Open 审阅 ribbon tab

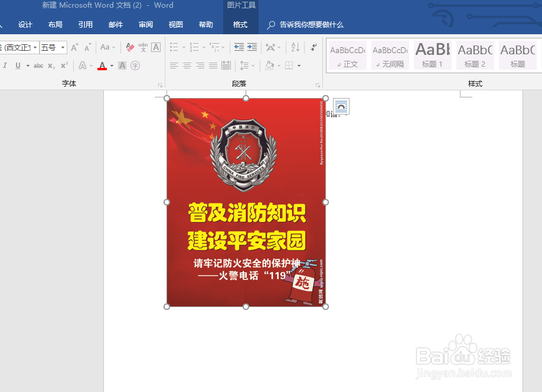(145, 25)
